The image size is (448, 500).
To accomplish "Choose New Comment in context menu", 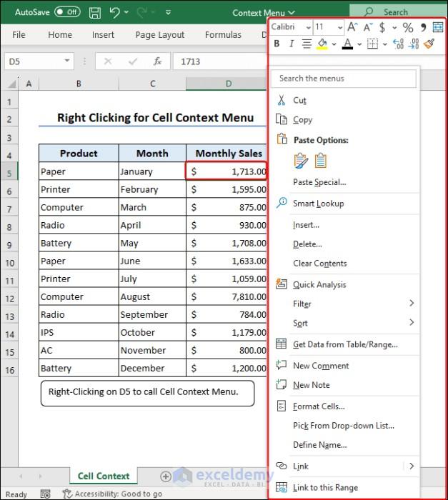I will coord(344,366).
